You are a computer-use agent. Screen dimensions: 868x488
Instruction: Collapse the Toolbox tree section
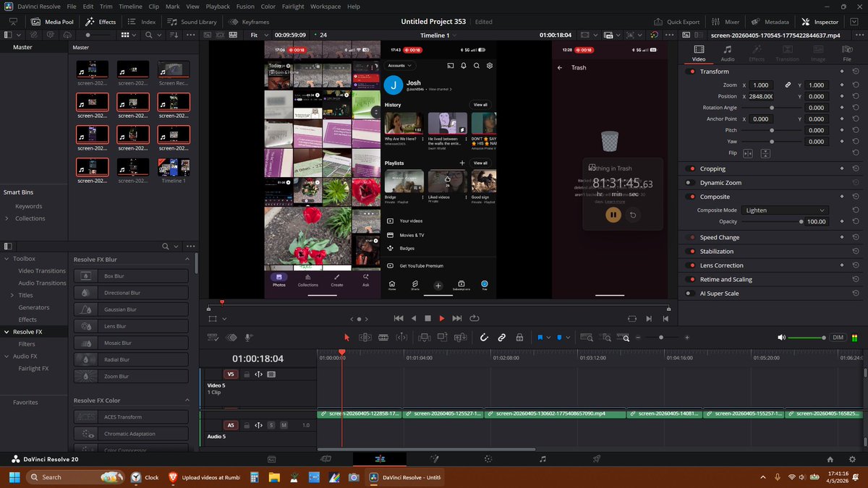tap(7, 258)
